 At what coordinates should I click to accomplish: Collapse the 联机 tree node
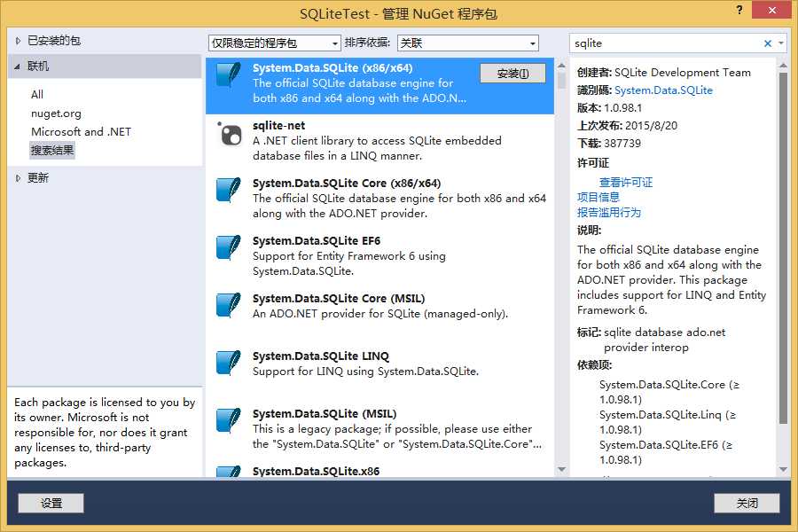pos(18,66)
